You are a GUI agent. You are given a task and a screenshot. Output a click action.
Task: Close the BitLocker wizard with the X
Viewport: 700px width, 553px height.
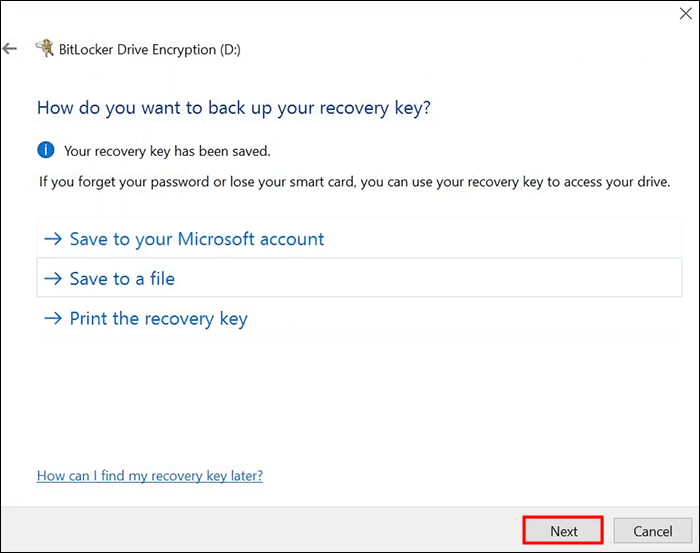click(x=684, y=13)
